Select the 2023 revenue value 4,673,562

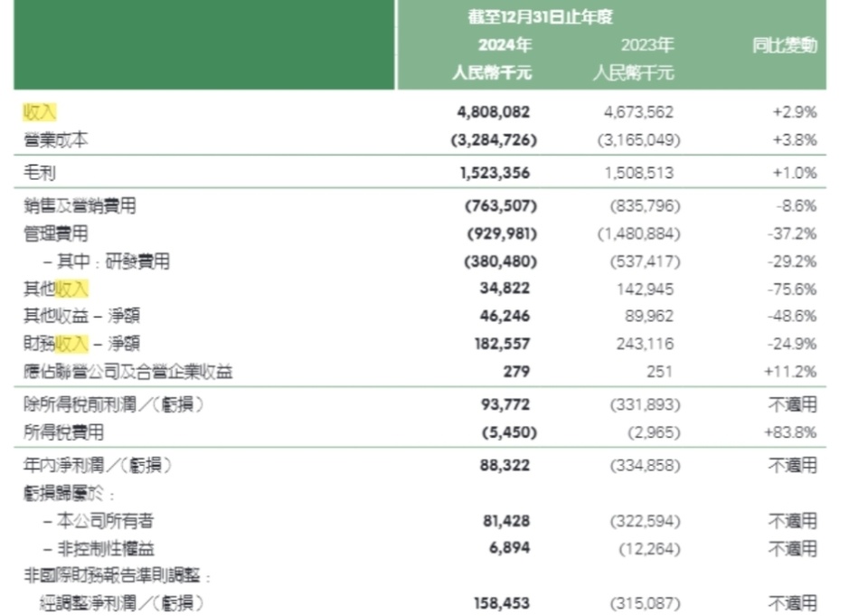point(638,112)
